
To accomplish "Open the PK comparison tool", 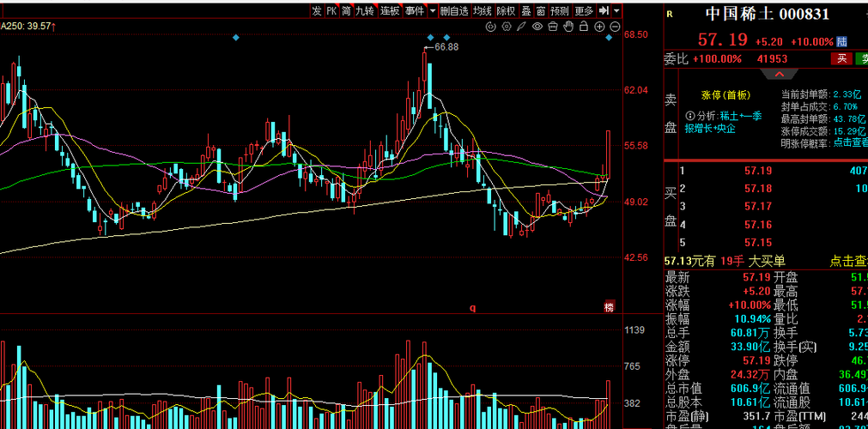I will click(331, 10).
